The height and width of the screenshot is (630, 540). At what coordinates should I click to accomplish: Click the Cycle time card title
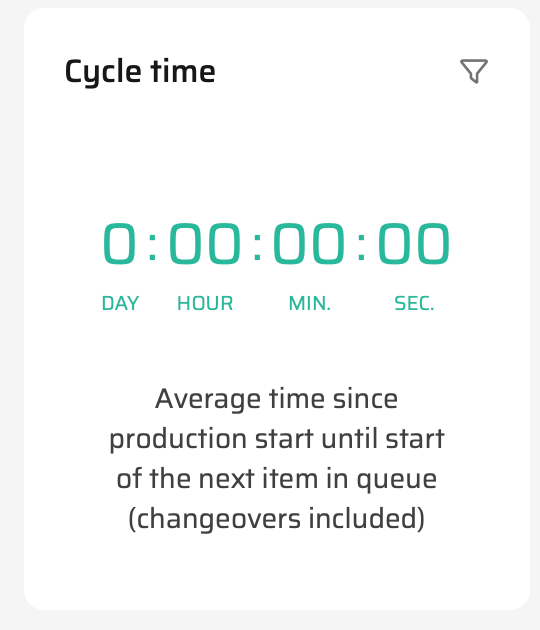(x=140, y=72)
